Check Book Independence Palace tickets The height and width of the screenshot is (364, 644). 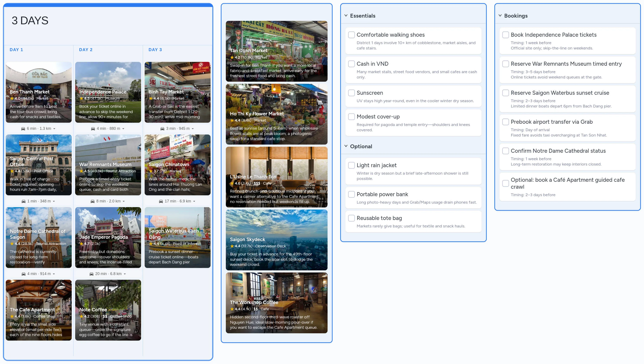click(506, 35)
